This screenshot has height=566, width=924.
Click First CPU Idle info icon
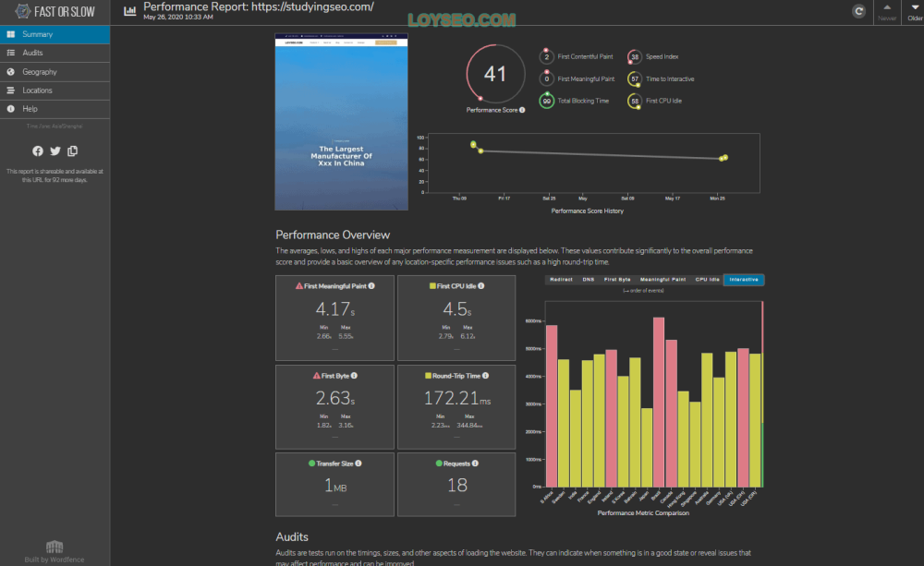pos(481,286)
